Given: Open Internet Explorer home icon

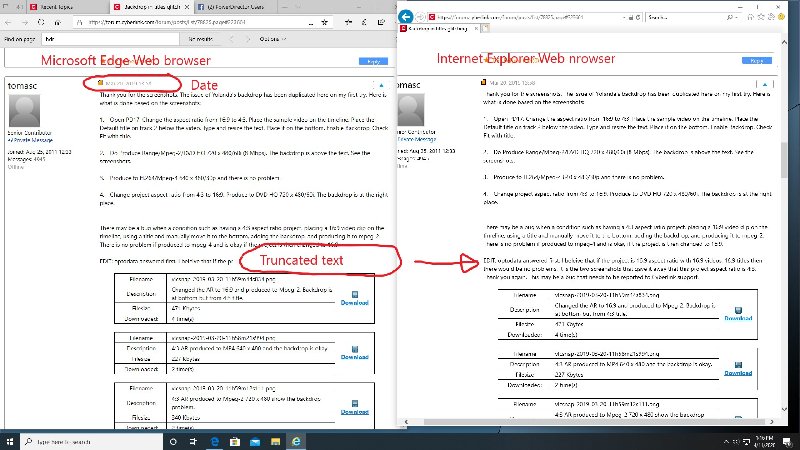Looking at the screenshot, I should pos(751,17).
